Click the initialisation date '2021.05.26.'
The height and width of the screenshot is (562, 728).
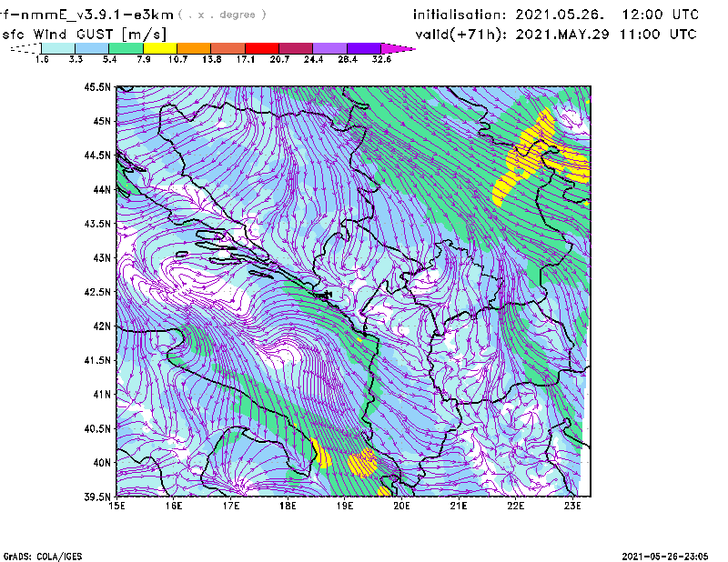(x=560, y=15)
